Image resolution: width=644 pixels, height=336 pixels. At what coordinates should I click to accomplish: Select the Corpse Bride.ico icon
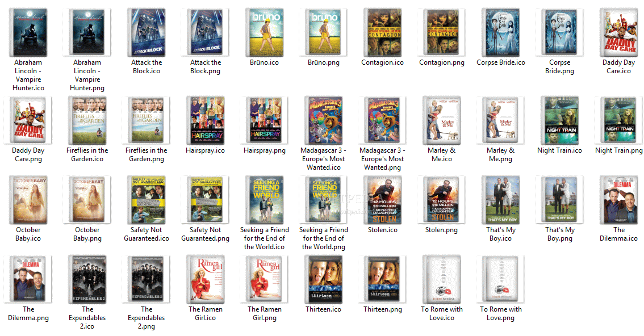(x=501, y=32)
